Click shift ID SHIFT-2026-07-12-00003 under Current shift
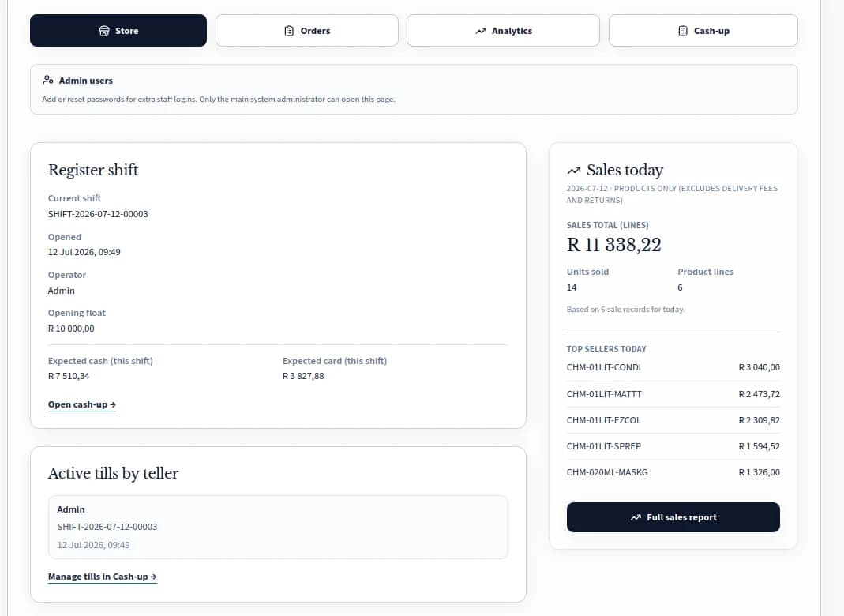Viewport: 844px width, 616px height. pos(98,214)
